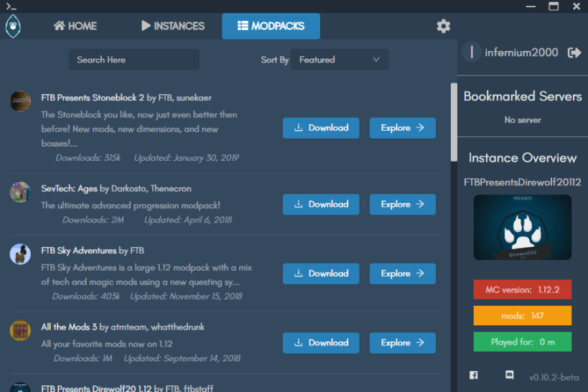Click the SevTech ultimate advanced progression description

pos(131,205)
